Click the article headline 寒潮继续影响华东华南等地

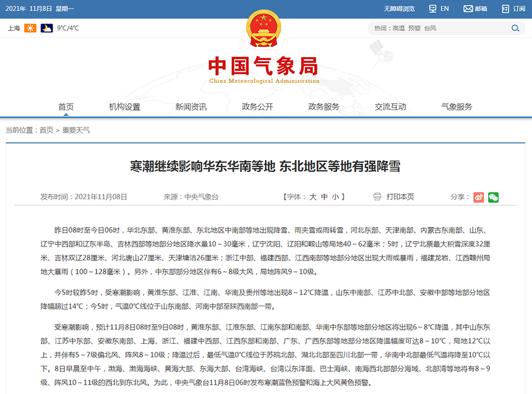[x=202, y=166]
